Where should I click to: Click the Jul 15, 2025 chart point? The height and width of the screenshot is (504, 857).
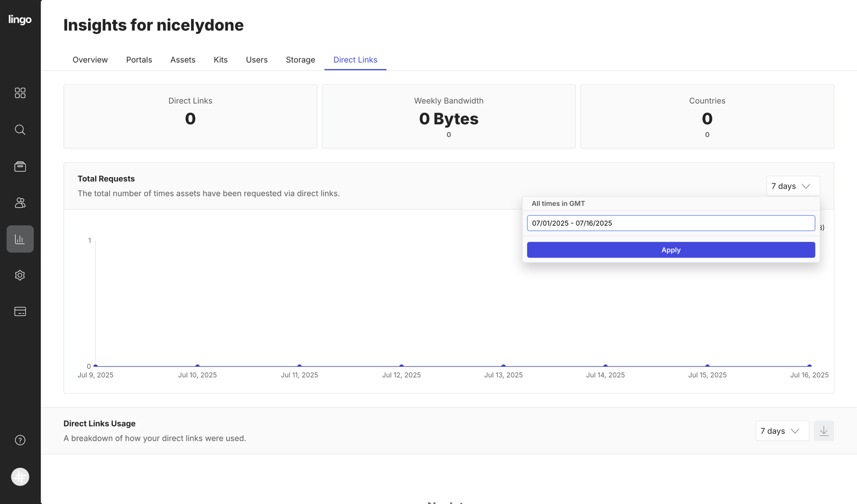tap(707, 366)
